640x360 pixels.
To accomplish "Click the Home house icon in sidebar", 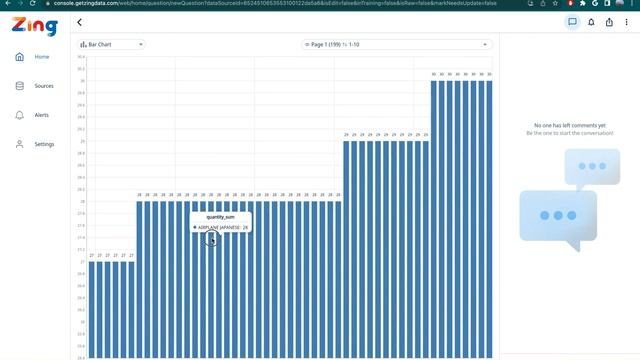I will point(20,57).
